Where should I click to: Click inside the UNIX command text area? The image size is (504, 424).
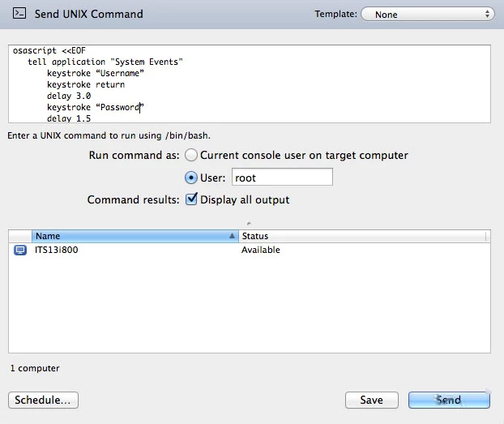tap(250, 84)
